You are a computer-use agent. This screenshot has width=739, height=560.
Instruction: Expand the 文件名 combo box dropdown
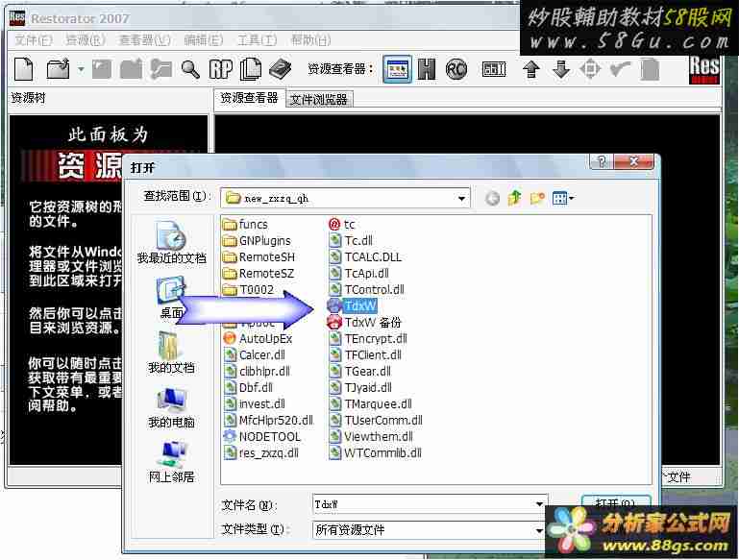540,504
